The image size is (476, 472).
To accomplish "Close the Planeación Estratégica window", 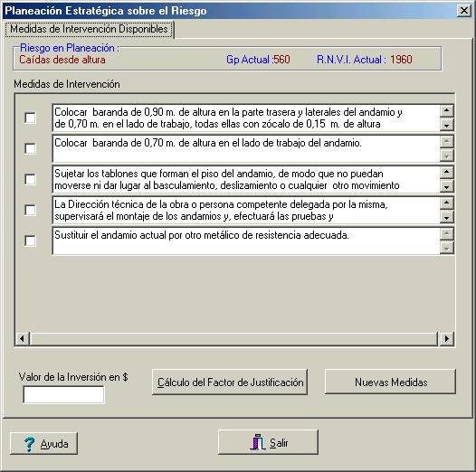I will tap(464, 11).
